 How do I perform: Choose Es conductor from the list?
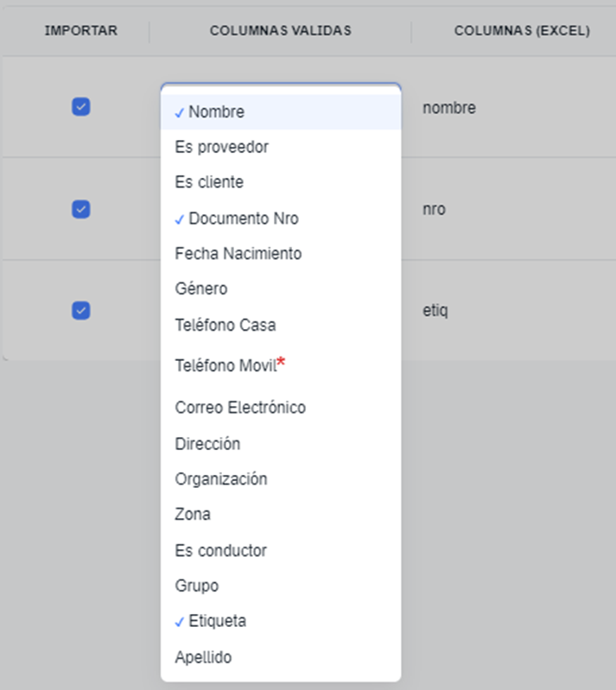tap(220, 551)
